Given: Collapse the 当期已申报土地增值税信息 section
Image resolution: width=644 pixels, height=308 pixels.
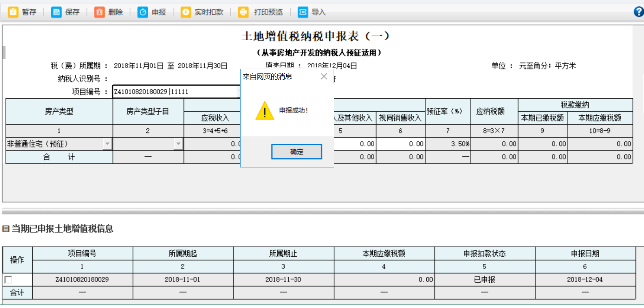Looking at the screenshot, I should tap(6, 229).
